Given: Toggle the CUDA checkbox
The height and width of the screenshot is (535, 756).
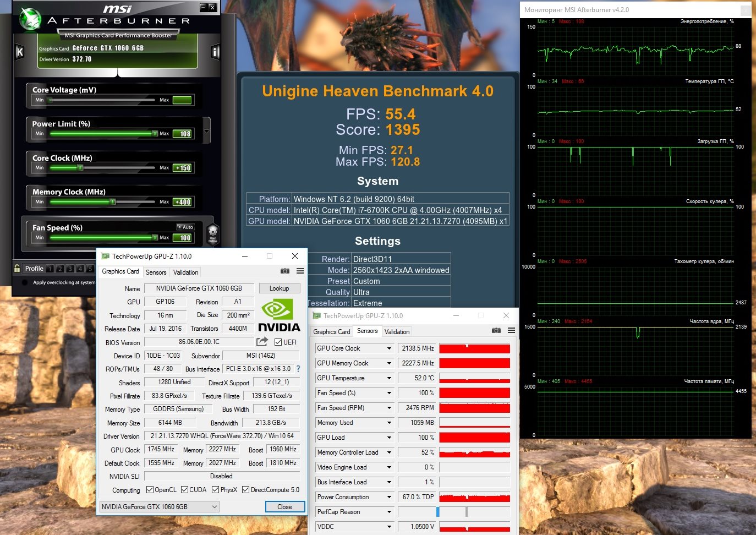Looking at the screenshot, I should pos(185,490).
